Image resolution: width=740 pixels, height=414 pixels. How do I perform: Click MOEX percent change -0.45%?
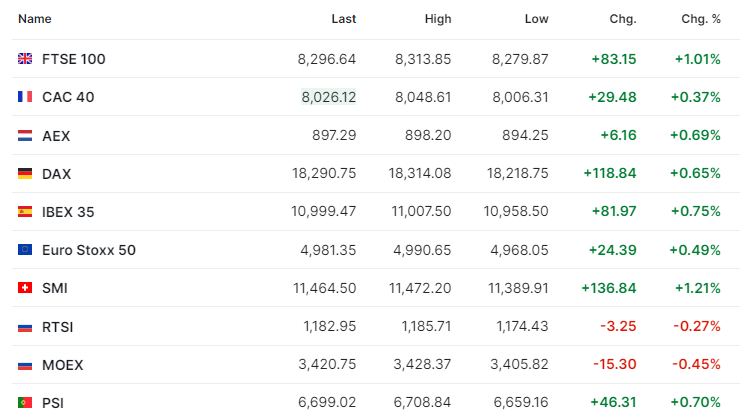697,364
